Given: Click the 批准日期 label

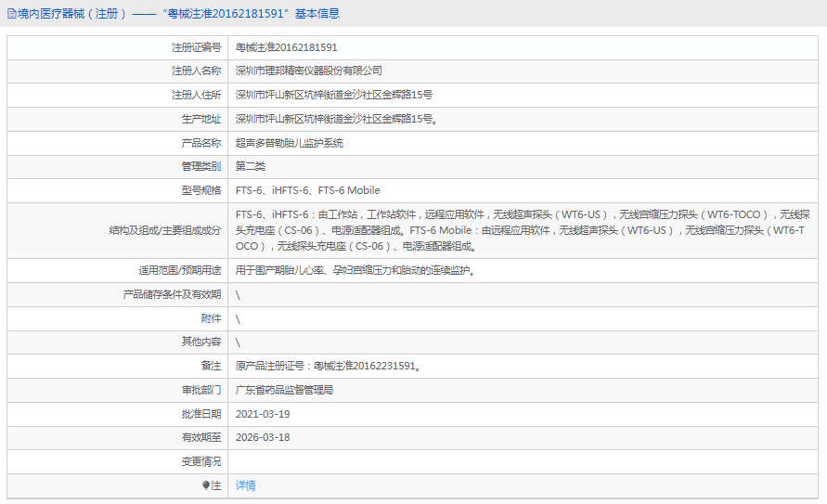Looking at the screenshot, I should 201,414.
